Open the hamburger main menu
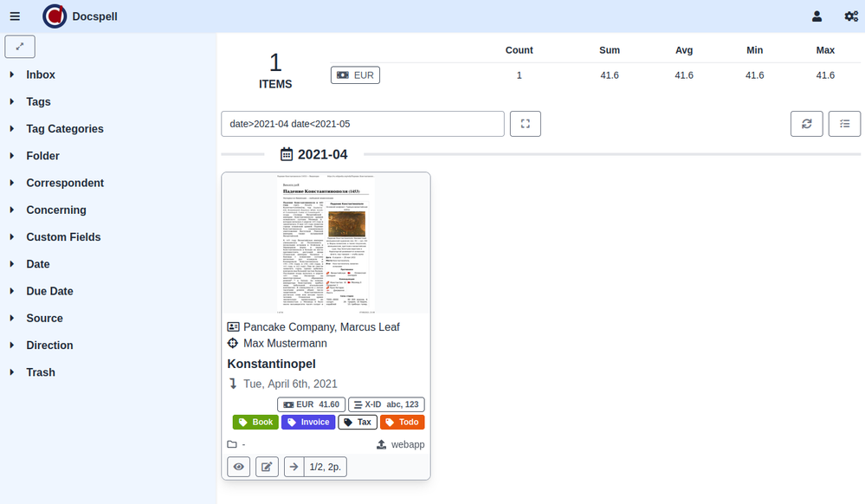 15,16
